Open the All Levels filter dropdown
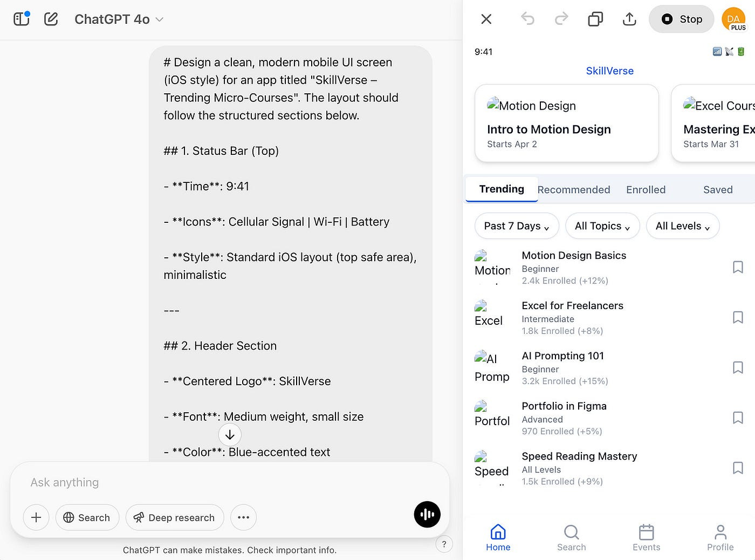 (x=683, y=226)
